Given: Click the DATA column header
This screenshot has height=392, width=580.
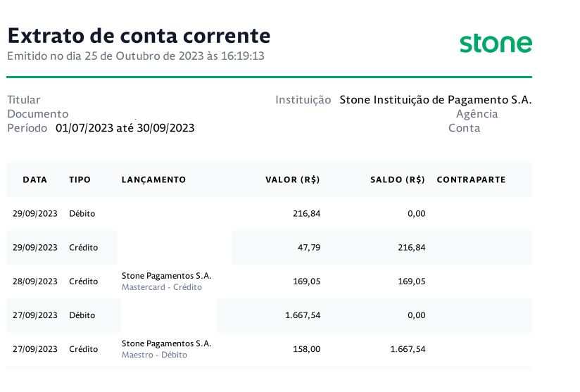Looking at the screenshot, I should pyautogui.click(x=34, y=179).
